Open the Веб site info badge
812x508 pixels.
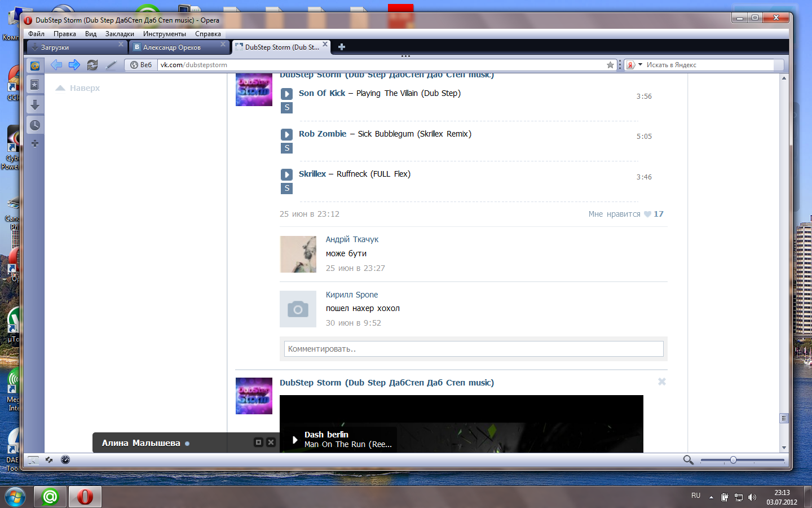pyautogui.click(x=141, y=65)
